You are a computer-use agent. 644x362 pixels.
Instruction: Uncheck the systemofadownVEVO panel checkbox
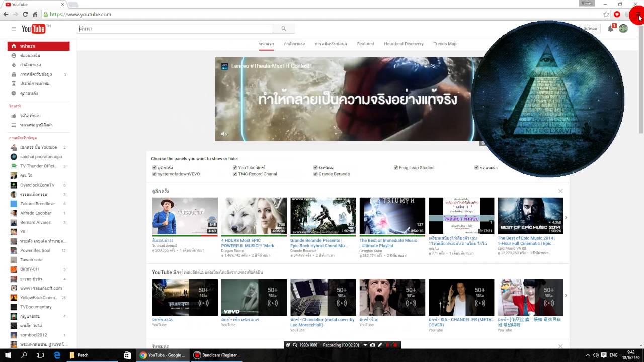pos(154,174)
